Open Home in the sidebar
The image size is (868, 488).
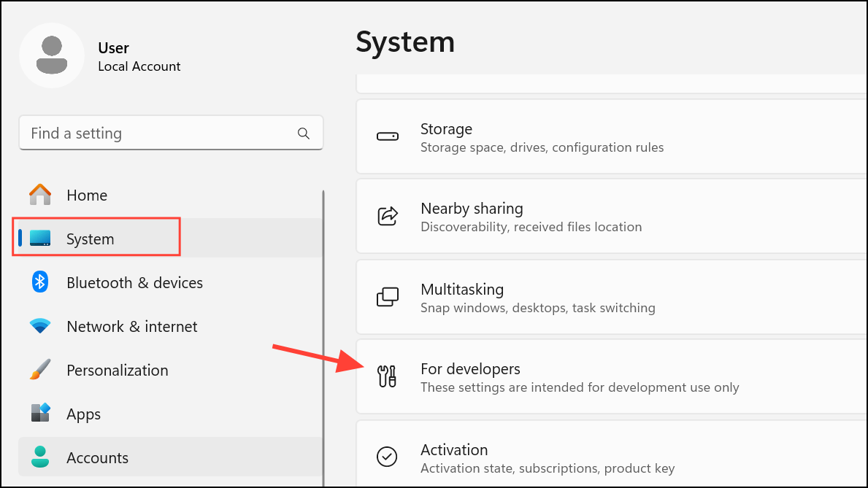(87, 195)
